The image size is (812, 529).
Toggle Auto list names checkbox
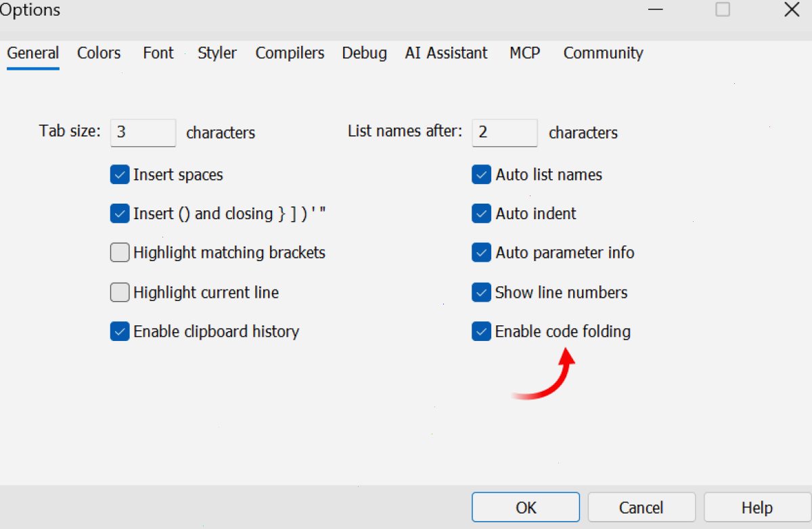pyautogui.click(x=481, y=175)
